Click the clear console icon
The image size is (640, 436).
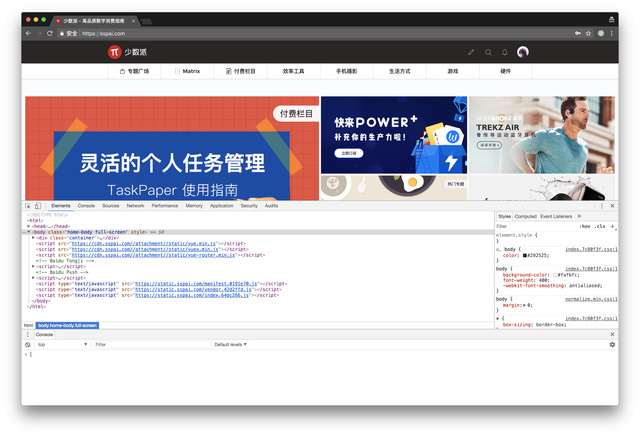28,345
